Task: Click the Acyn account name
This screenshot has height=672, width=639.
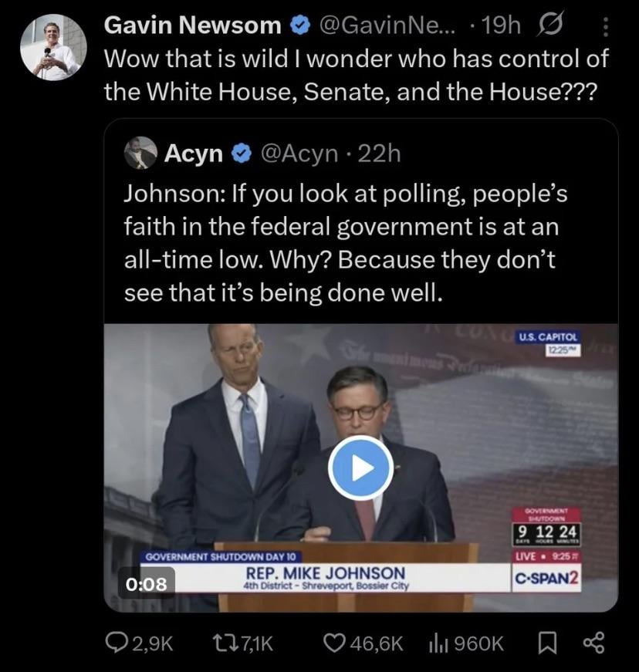Action: 194,154
